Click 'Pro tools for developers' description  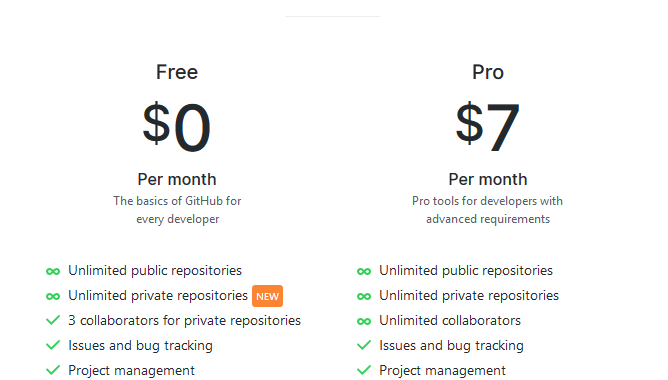coord(488,210)
